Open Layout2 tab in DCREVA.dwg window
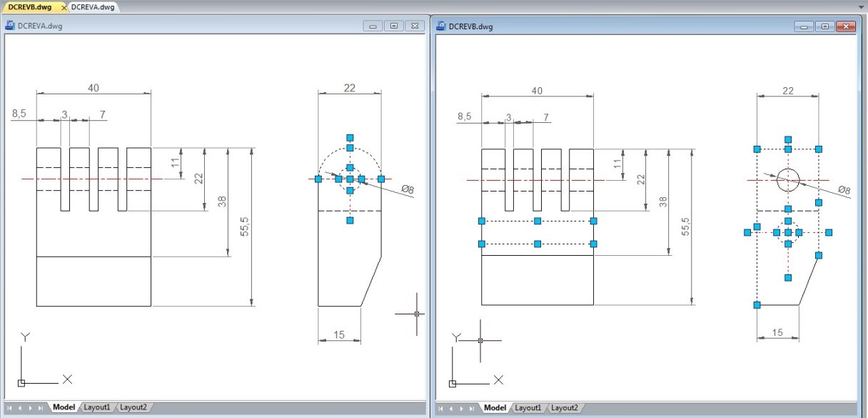 coord(133,407)
